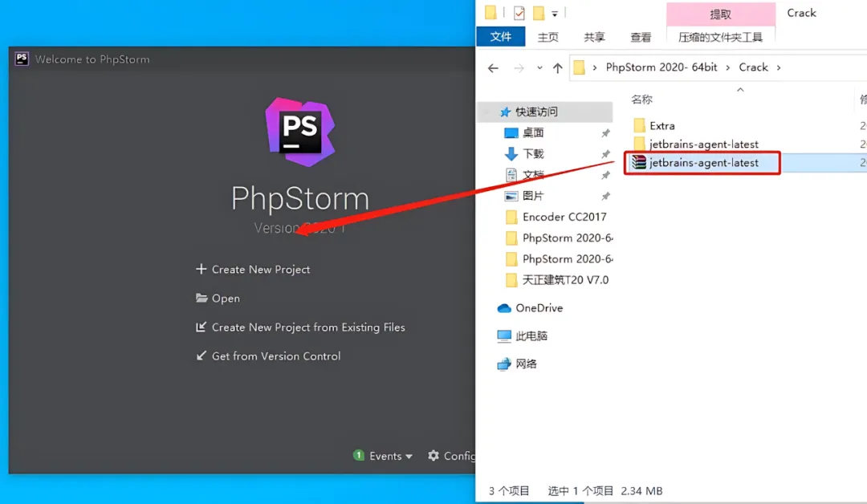This screenshot has height=504, width=867.
Task: Select the jetbrains-agent-latest RAR archive file
Action: tap(703, 162)
